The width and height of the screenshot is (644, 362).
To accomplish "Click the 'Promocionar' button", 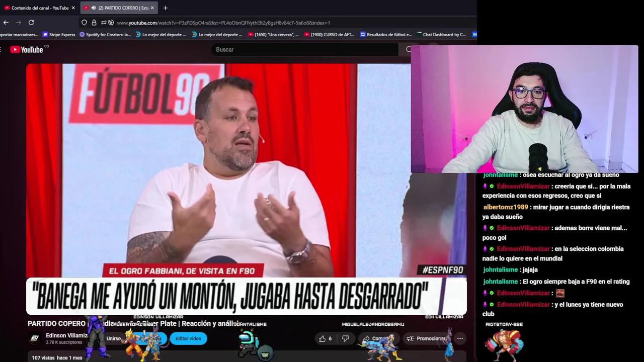I will [x=426, y=338].
